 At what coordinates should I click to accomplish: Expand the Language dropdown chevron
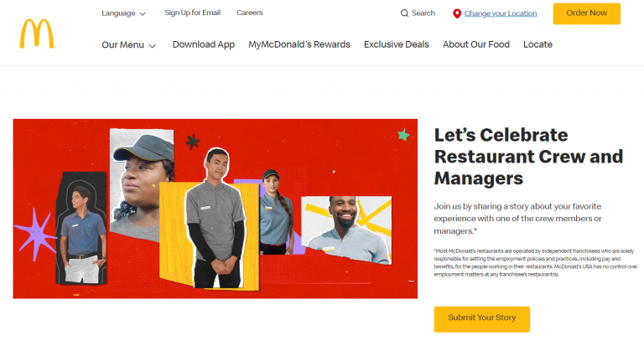coord(143,13)
